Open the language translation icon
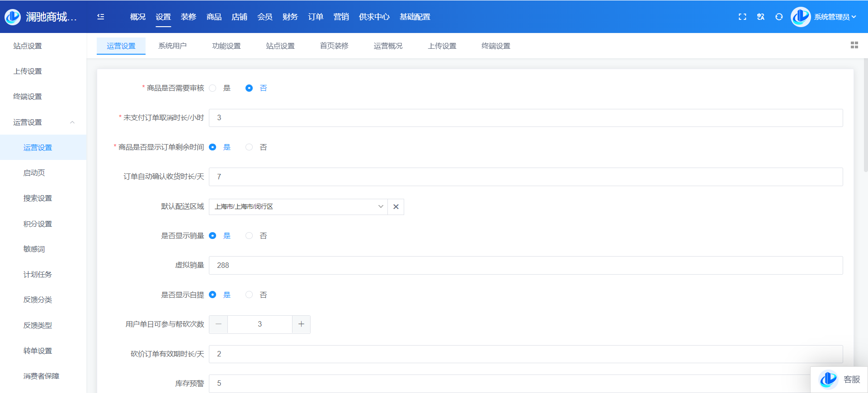Viewport: 868px width, 393px height. tap(761, 17)
